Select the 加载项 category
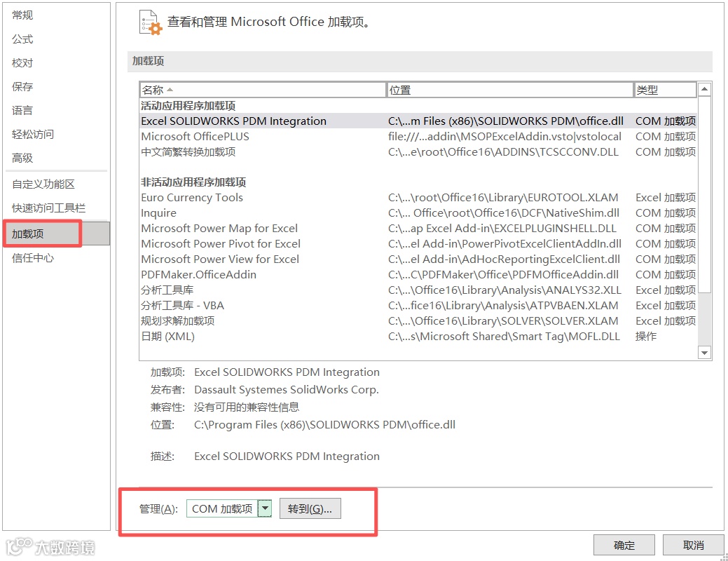This screenshot has height=561, width=728. pyautogui.click(x=56, y=234)
